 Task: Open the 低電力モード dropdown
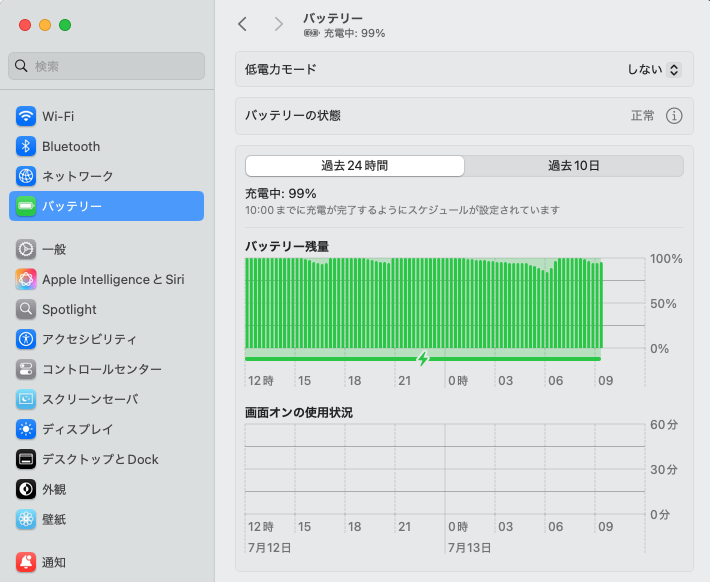[x=653, y=70]
